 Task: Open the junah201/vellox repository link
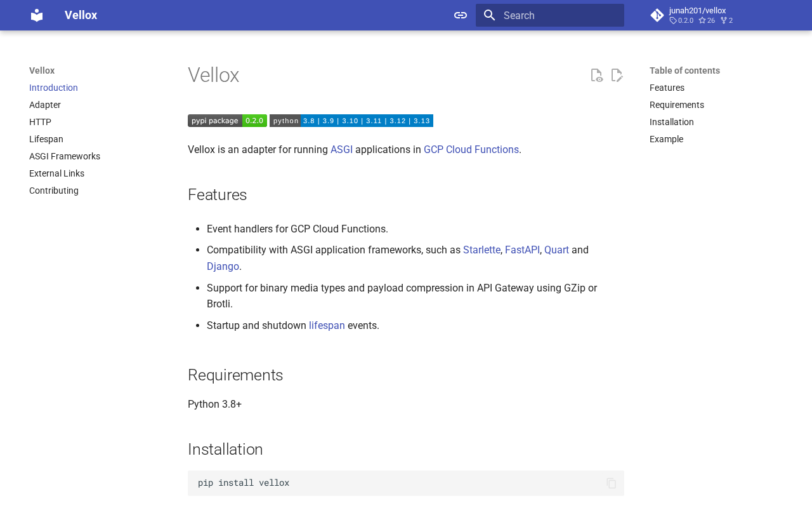697,10
